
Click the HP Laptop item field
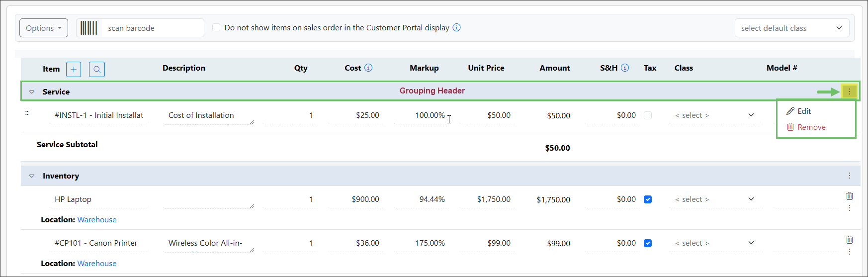99,199
